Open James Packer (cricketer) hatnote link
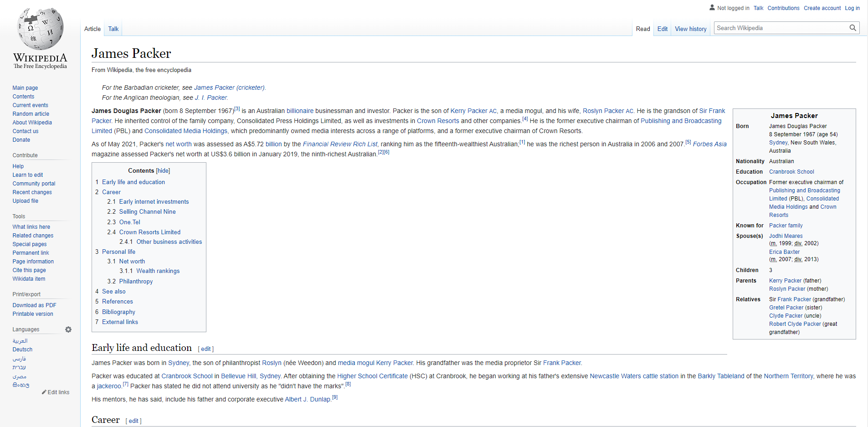This screenshot has height=427, width=868. pos(229,87)
